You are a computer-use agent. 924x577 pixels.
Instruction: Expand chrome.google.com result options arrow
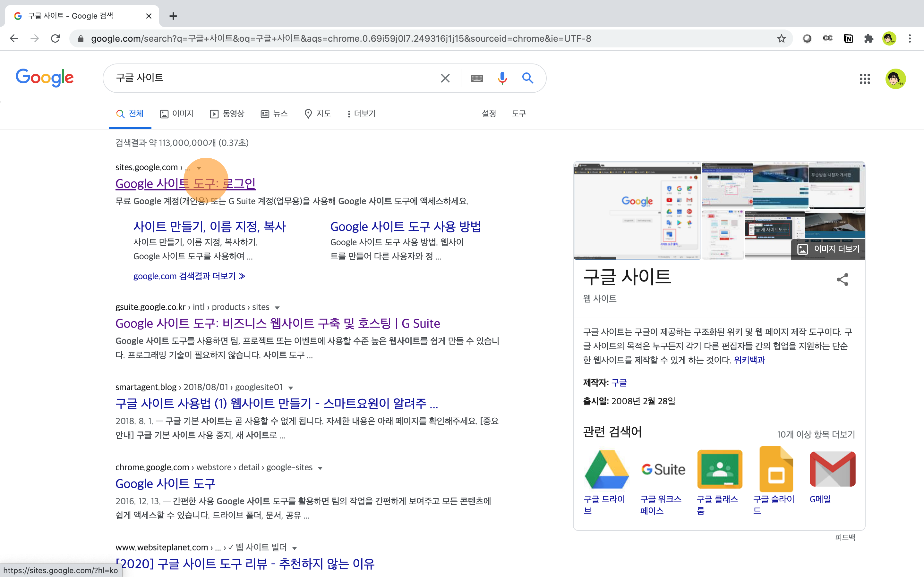(320, 468)
